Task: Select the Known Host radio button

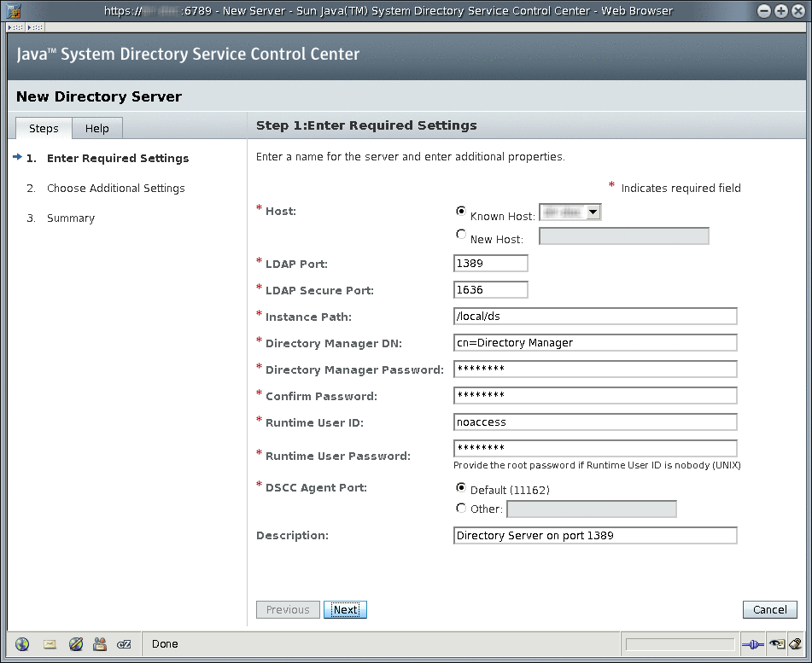Action: tap(461, 211)
